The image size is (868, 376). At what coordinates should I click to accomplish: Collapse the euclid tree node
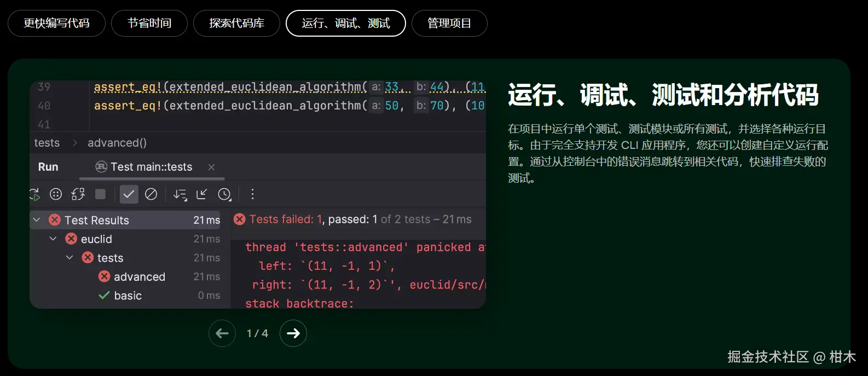[x=53, y=239]
